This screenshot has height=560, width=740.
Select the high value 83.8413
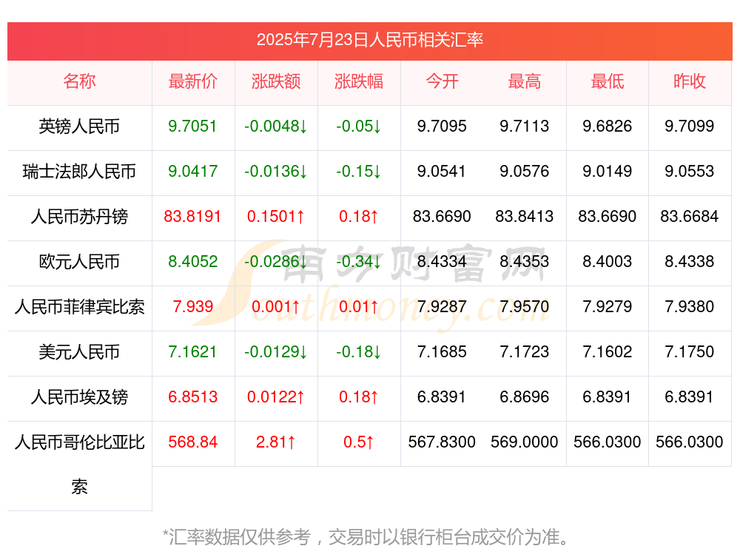[525, 217]
